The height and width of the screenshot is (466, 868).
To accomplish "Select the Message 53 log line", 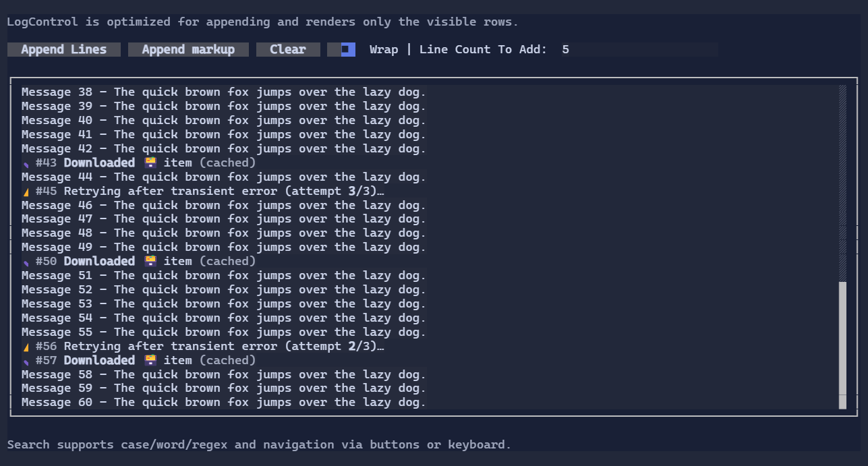I will coord(224,303).
